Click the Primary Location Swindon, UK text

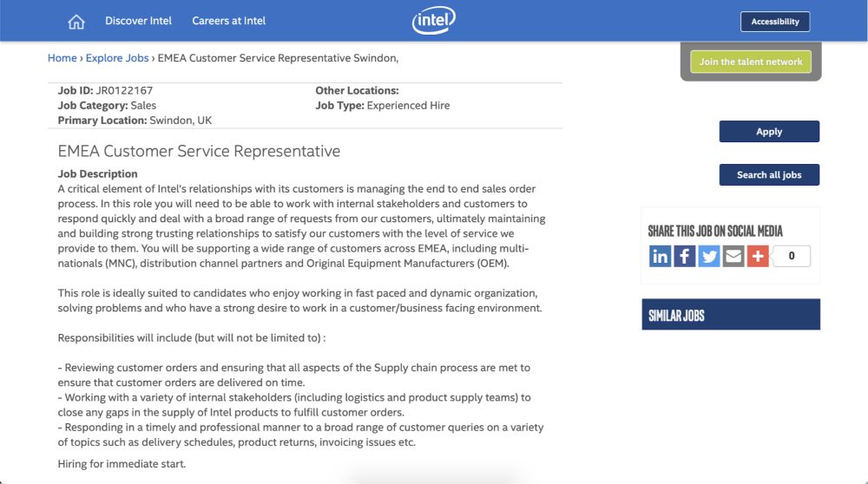point(135,121)
